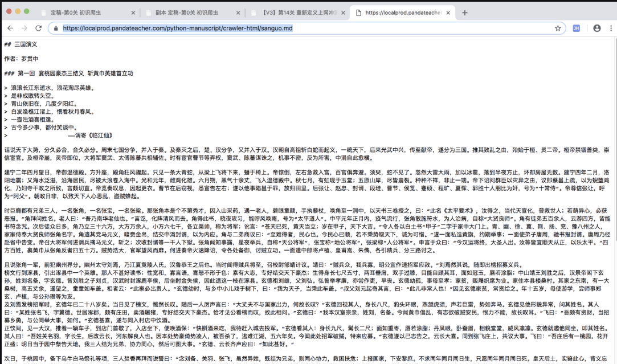Click the heading ## 三国演义

coord(21,44)
